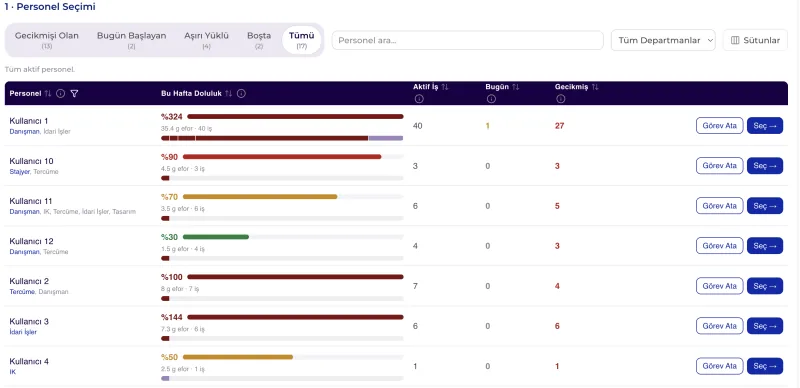Sort the Gecikmiş column
This screenshot has height=388, width=800.
point(595,87)
